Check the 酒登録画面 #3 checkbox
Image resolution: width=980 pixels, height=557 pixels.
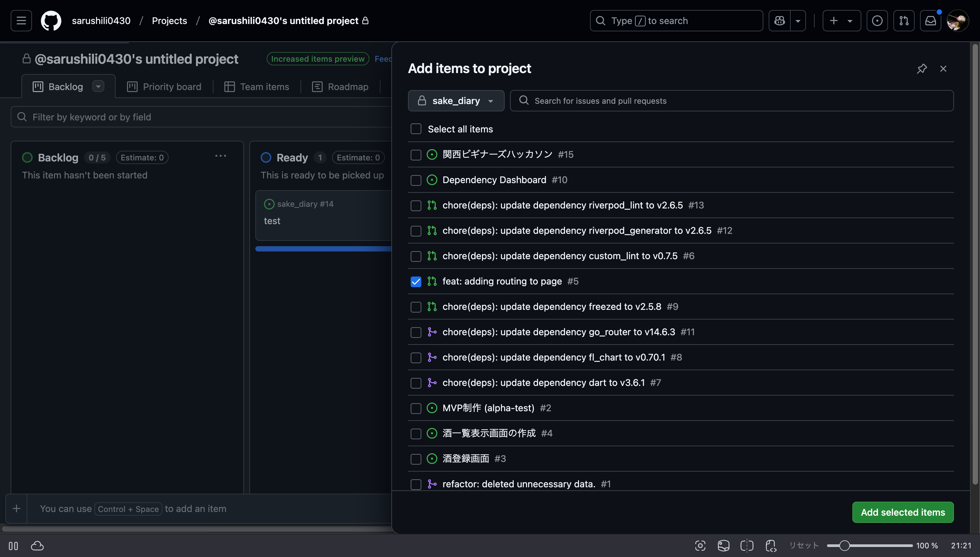click(x=416, y=459)
